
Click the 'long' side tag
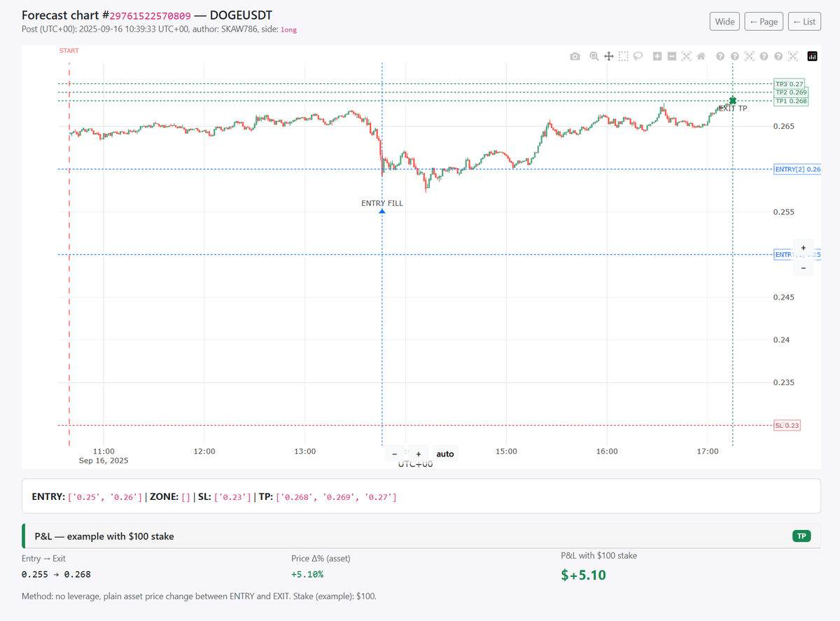pos(288,30)
